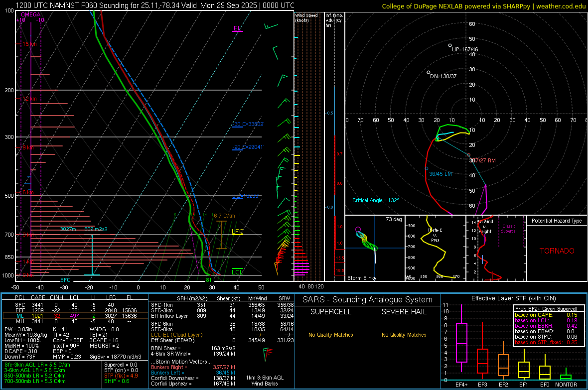
Task: Click the 850-500mb LR = 5.2 C/km line
Action: coord(35,376)
